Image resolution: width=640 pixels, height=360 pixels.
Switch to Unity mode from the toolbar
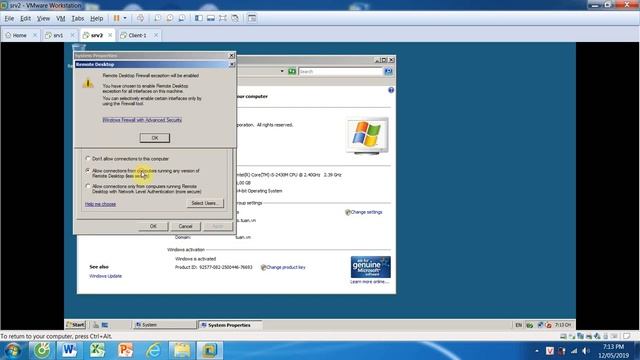[x=235, y=18]
